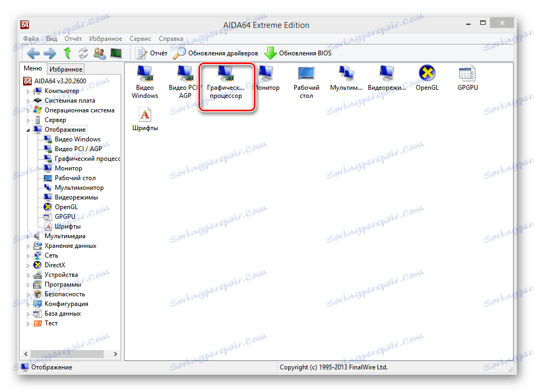This screenshot has width=534, height=392.
Task: Select Графический процессор in the tree
Action: (82, 159)
